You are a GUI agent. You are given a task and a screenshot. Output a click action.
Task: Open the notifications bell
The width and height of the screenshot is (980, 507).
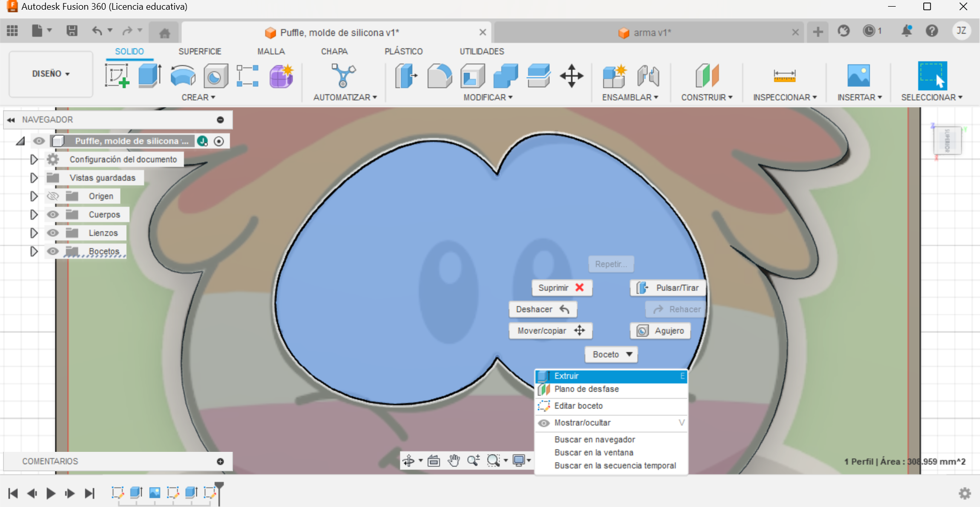pos(907,31)
